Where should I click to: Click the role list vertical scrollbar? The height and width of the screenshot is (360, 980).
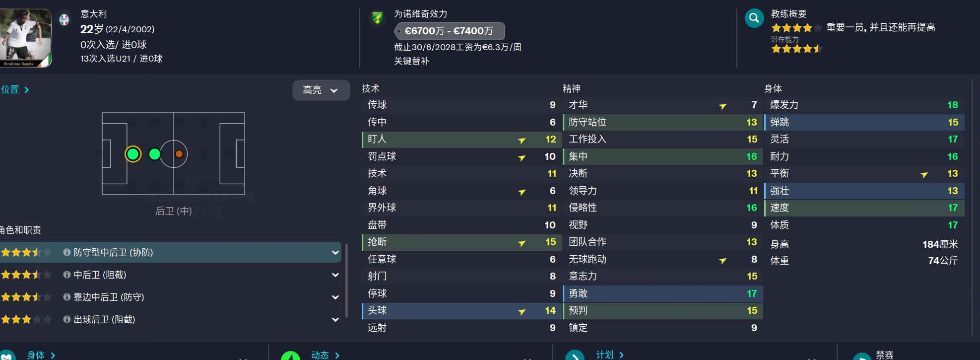(x=346, y=283)
